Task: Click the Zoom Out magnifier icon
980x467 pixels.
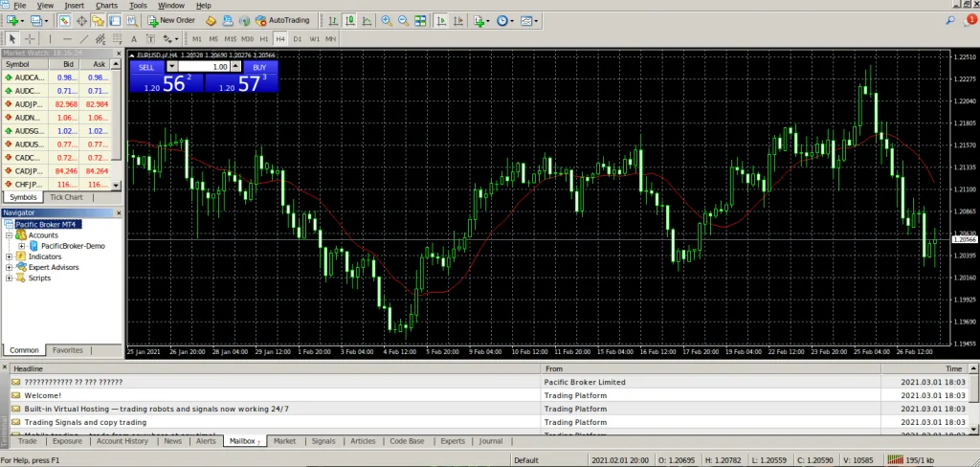Action: point(404,21)
